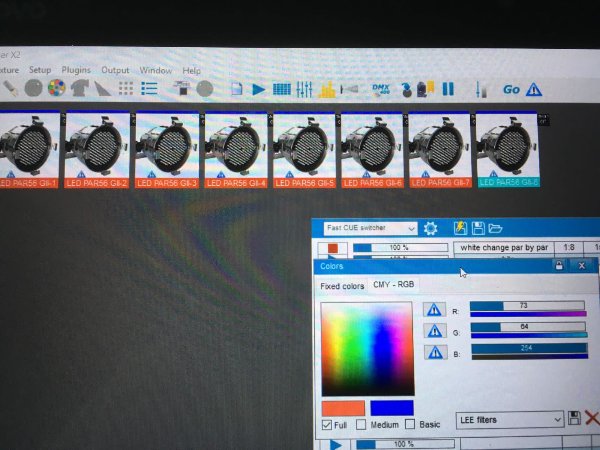Open settings gear beside Fast CUE switcher

pos(430,228)
